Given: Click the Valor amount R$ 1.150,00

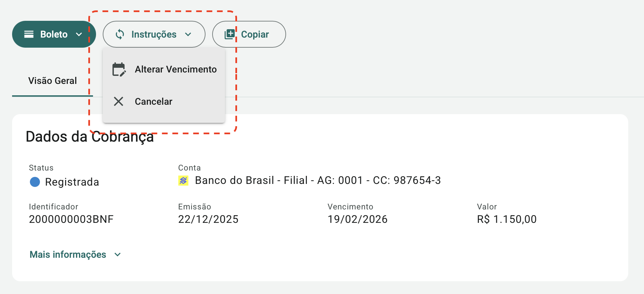Looking at the screenshot, I should [507, 219].
